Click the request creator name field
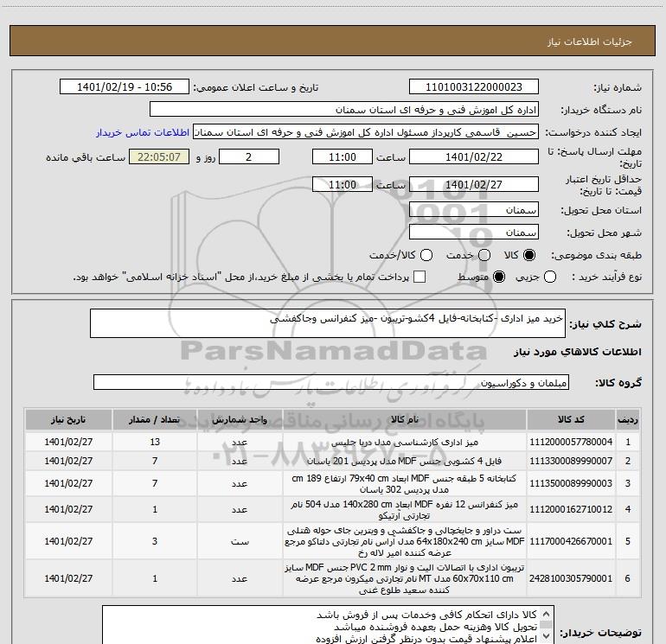 (366, 132)
